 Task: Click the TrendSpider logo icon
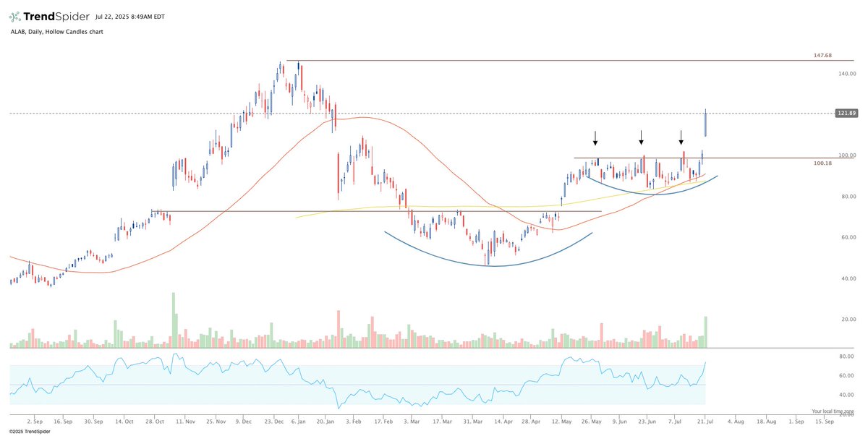tap(14, 16)
